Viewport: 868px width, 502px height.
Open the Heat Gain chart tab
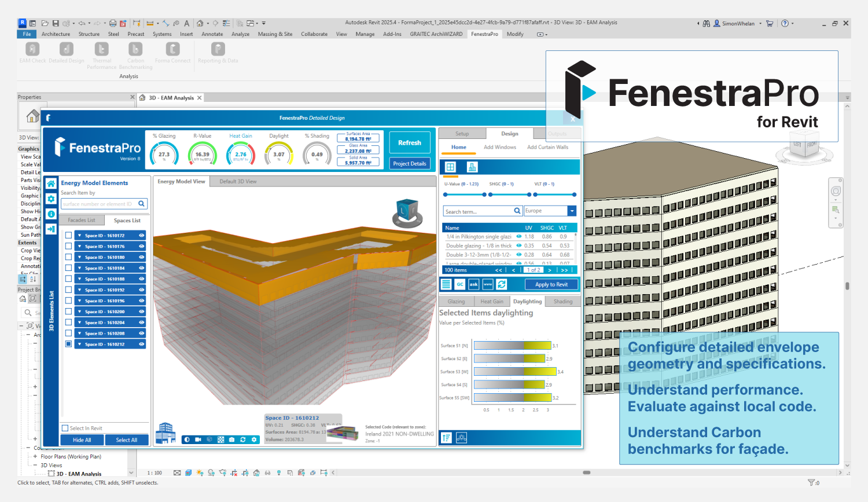pyautogui.click(x=492, y=301)
